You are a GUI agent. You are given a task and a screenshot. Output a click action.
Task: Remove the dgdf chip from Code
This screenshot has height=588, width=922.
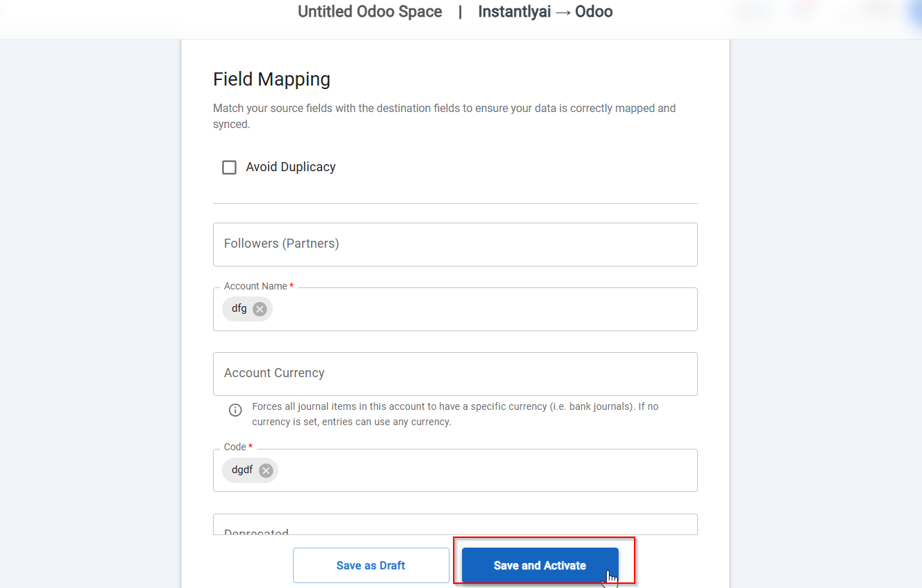(x=266, y=470)
